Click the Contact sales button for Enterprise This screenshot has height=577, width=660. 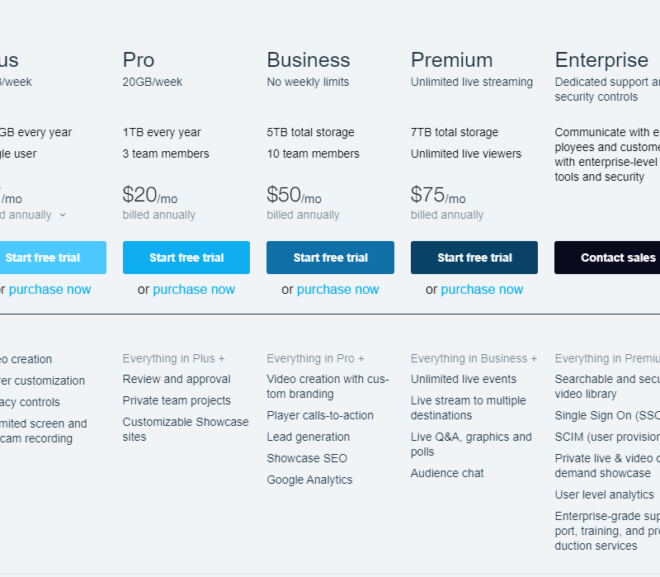(x=607, y=258)
